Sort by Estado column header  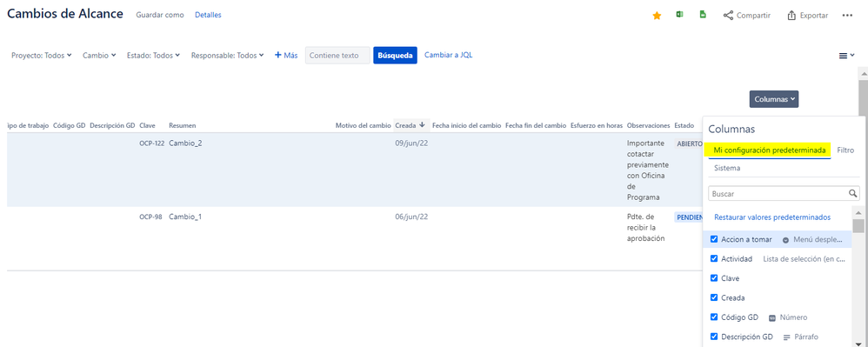pyautogui.click(x=684, y=125)
